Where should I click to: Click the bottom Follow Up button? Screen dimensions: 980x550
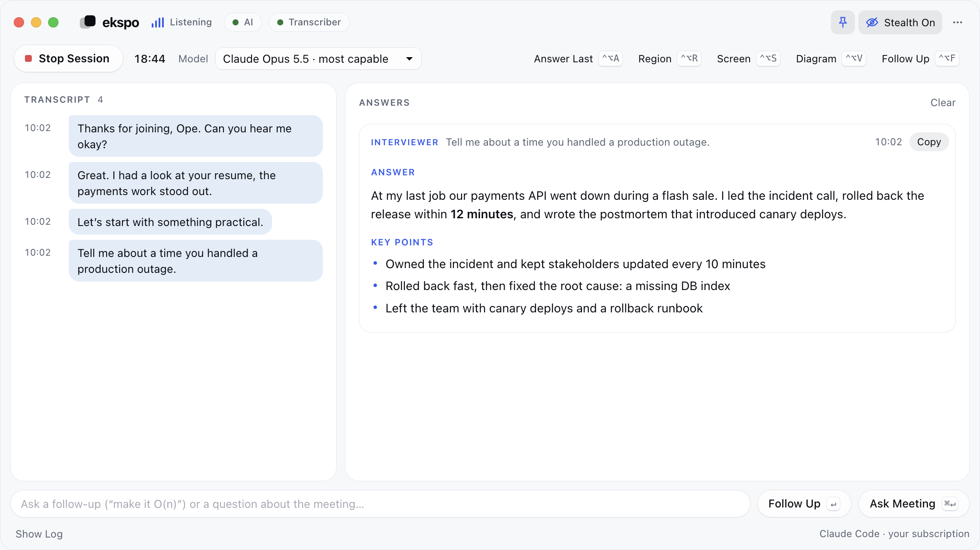click(x=804, y=504)
